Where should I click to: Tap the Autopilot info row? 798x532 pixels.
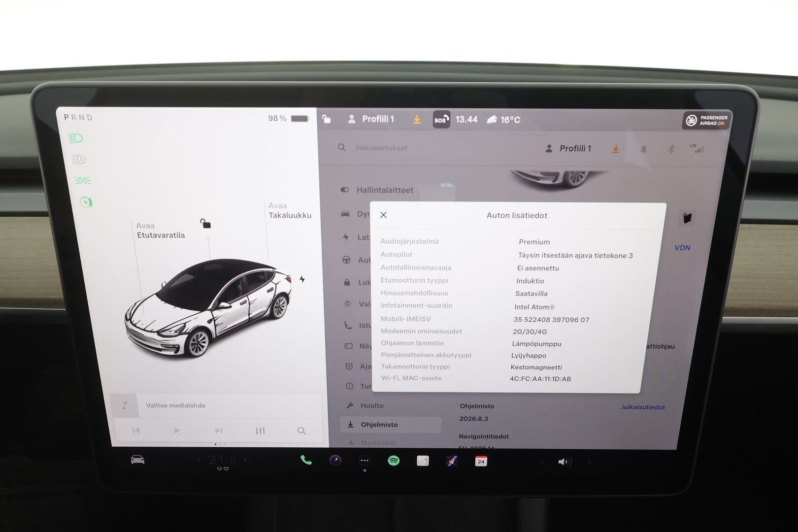(x=507, y=255)
